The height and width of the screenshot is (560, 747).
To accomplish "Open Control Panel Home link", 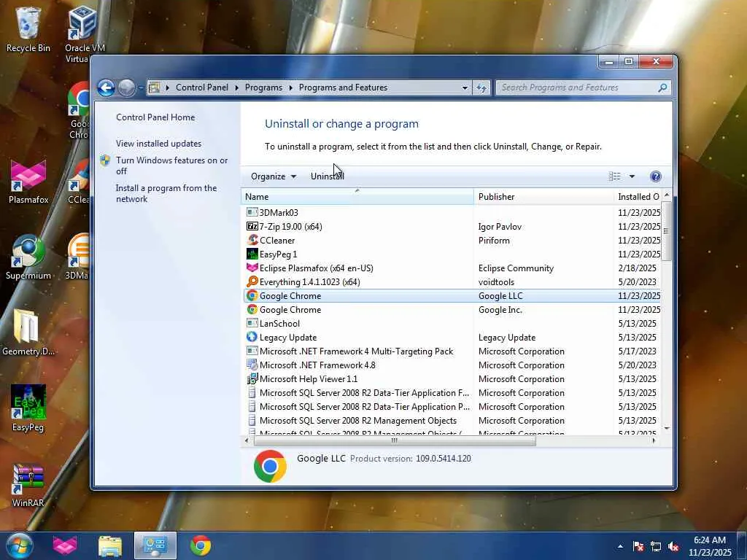I will point(155,117).
